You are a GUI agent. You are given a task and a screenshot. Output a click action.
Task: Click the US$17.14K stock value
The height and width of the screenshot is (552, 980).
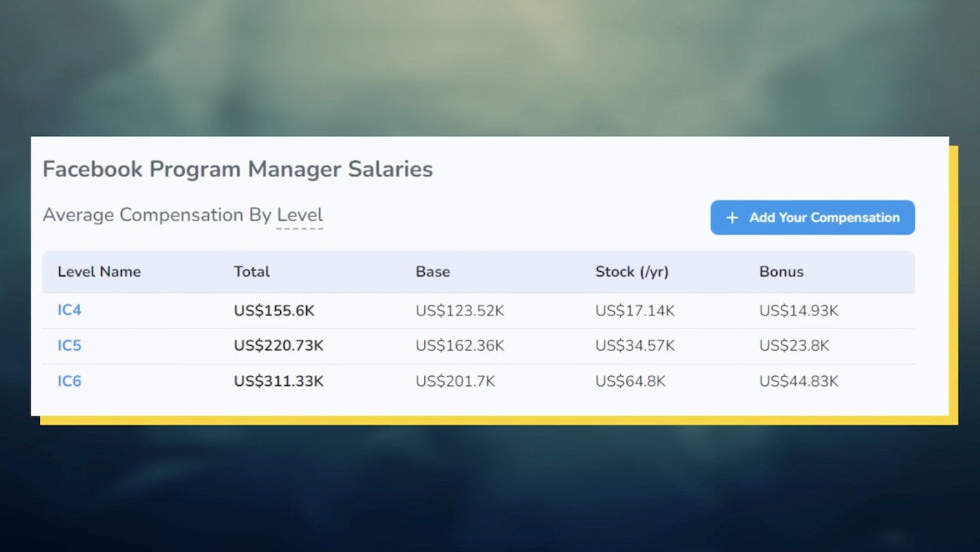tap(635, 311)
